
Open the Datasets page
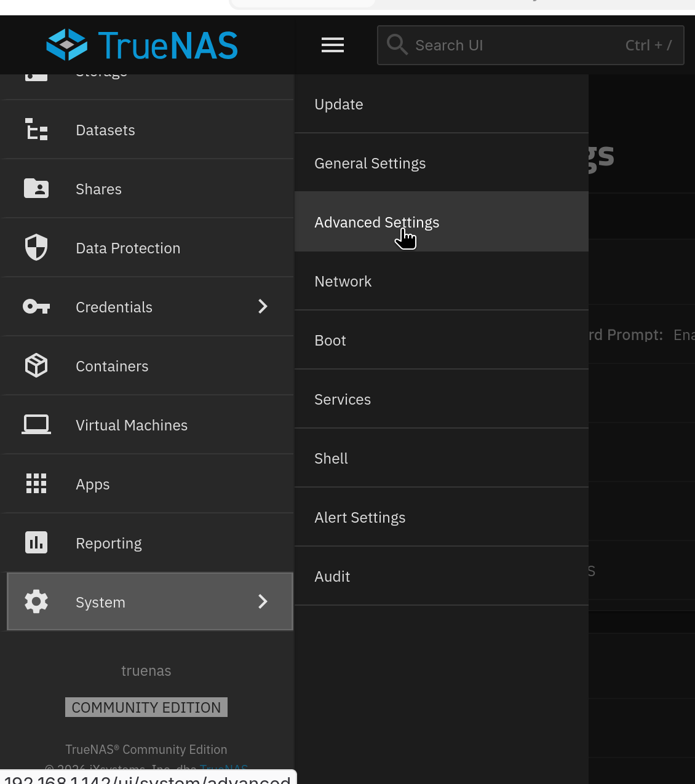148,130
